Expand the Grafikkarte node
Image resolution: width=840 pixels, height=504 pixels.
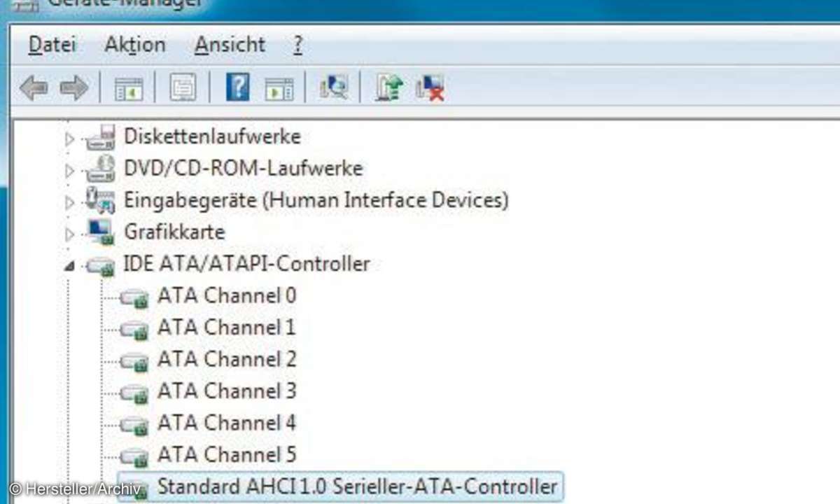[69, 233]
